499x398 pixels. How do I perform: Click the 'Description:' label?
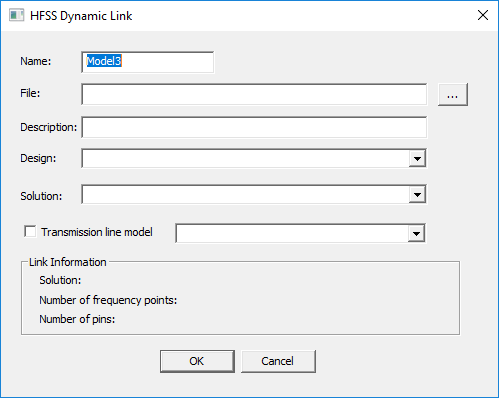pyautogui.click(x=49, y=127)
